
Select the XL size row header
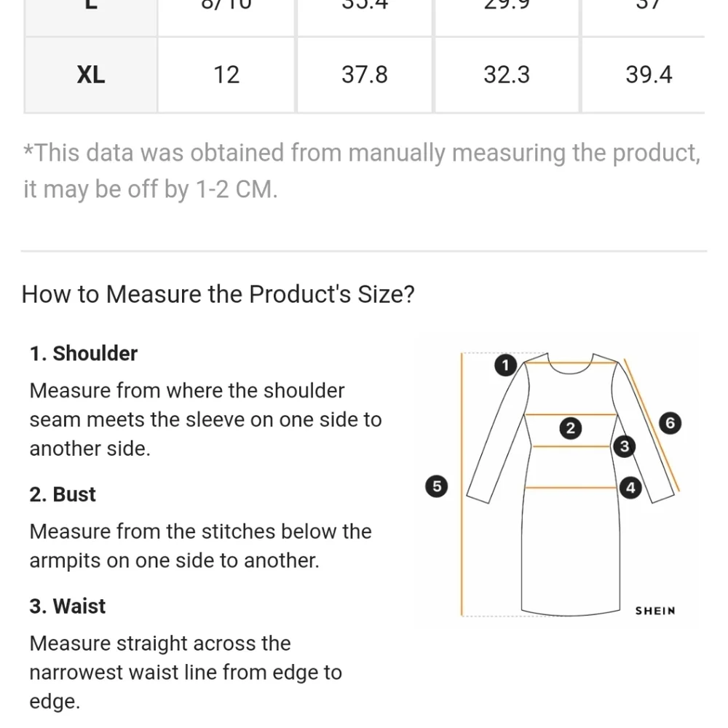[x=91, y=75]
